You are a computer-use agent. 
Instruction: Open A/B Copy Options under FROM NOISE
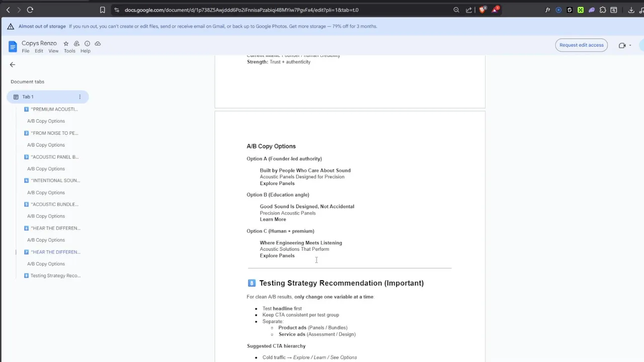tap(46, 145)
